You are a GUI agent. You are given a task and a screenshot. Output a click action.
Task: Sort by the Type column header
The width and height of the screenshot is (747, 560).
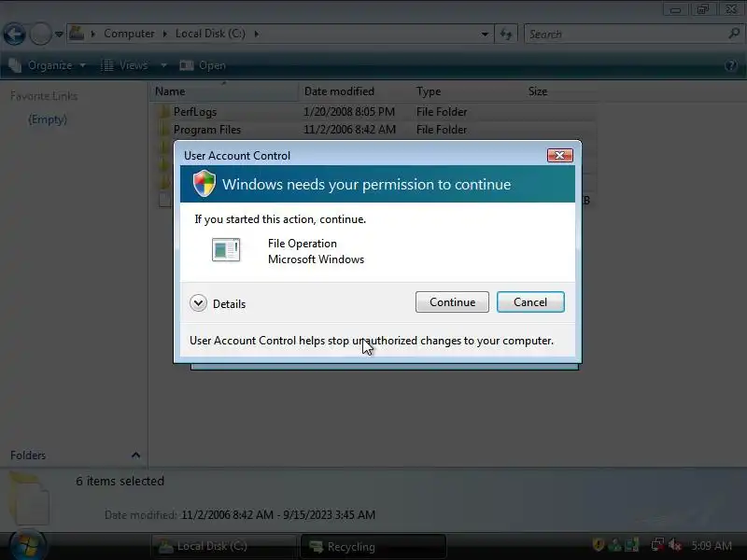coord(467,91)
